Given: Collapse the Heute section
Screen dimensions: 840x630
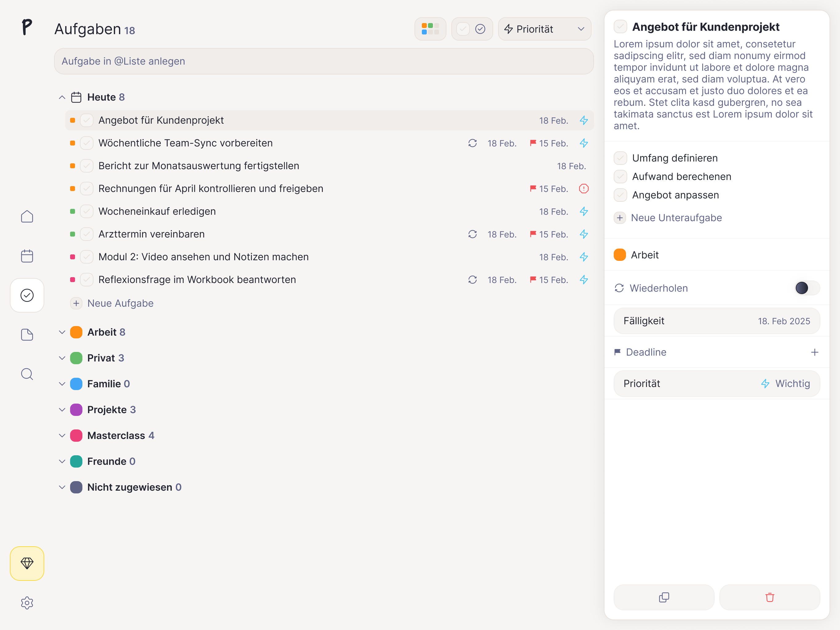Looking at the screenshot, I should point(62,97).
